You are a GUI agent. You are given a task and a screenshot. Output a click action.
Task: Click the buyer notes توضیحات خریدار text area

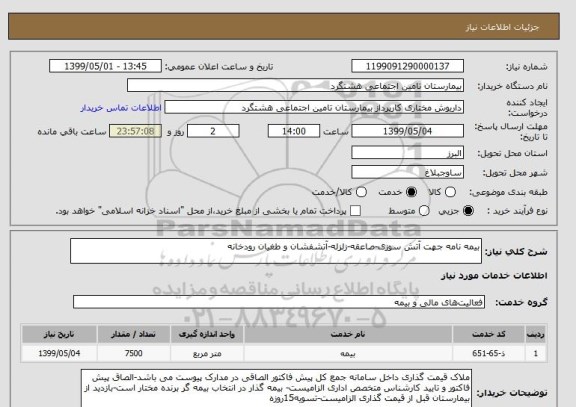click(x=276, y=389)
